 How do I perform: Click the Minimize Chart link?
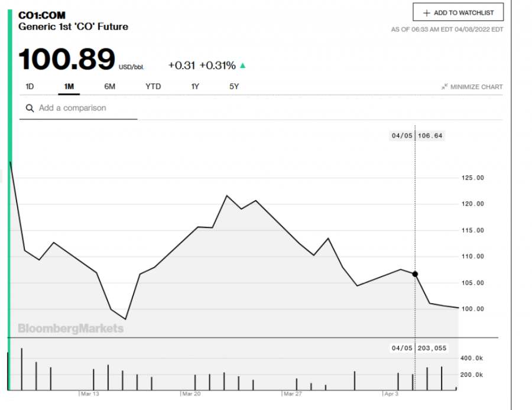coord(476,87)
